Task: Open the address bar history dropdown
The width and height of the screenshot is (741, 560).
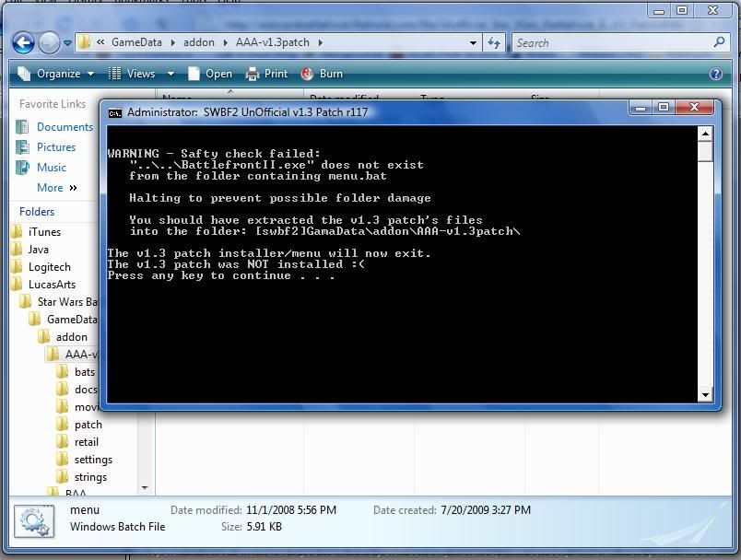Action: 473,43
